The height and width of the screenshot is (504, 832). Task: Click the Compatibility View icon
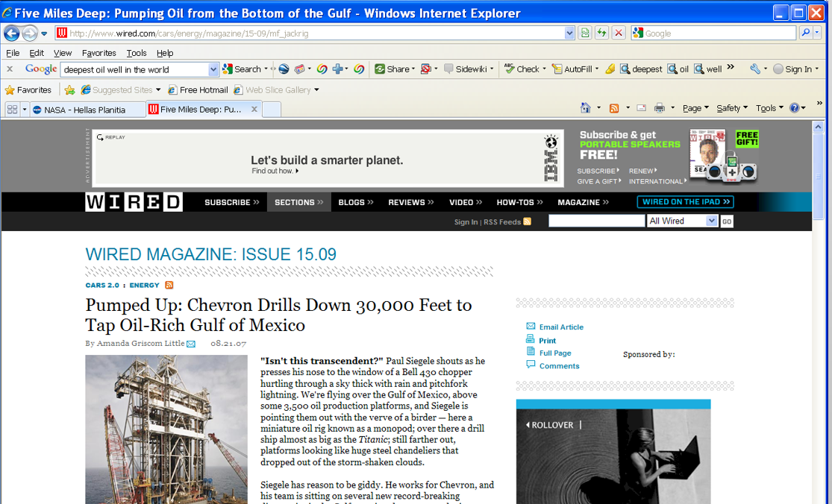point(585,33)
